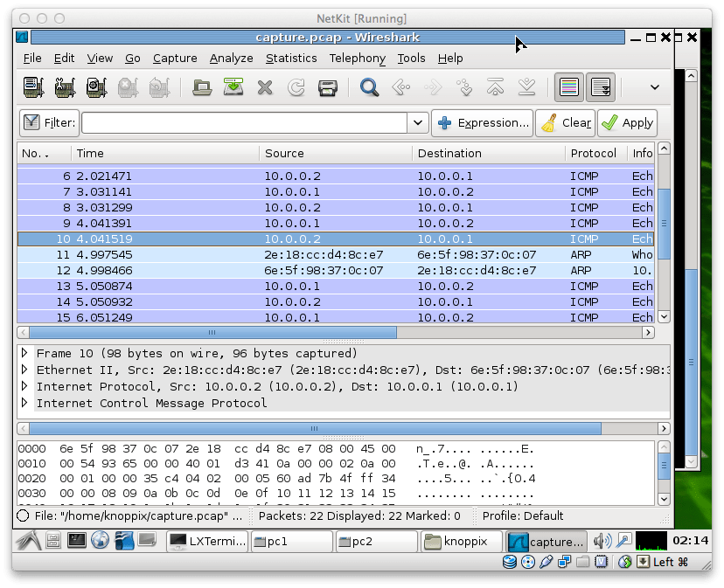Close the capture file with X icon

265,87
